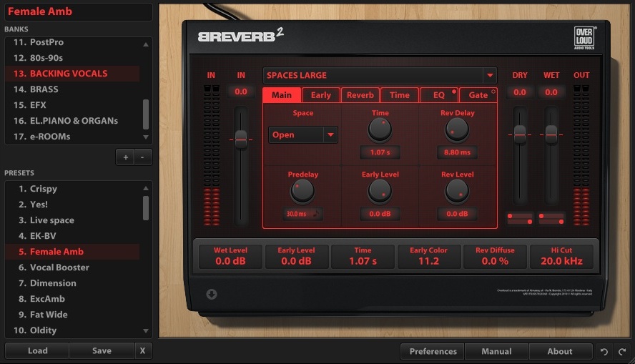Click the plus button to add a bank
Viewport: 635px width, 364px height.
tap(126, 157)
